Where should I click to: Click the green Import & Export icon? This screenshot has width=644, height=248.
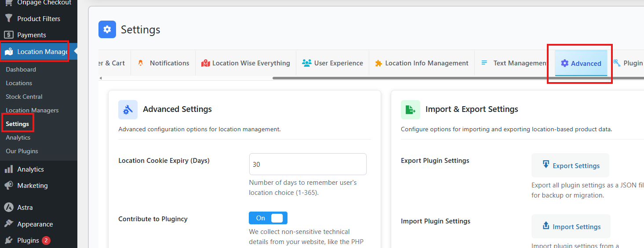[410, 109]
